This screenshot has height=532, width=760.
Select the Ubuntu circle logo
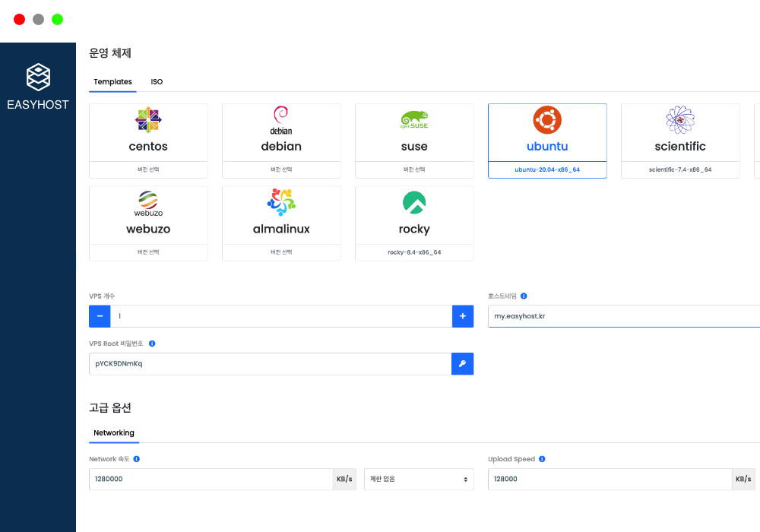[547, 119]
